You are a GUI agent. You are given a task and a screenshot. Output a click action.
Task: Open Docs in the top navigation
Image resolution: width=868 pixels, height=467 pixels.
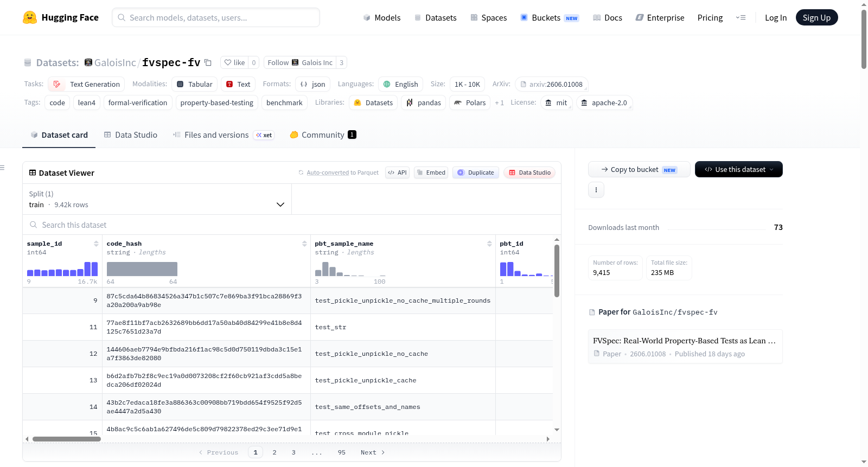[x=607, y=17]
